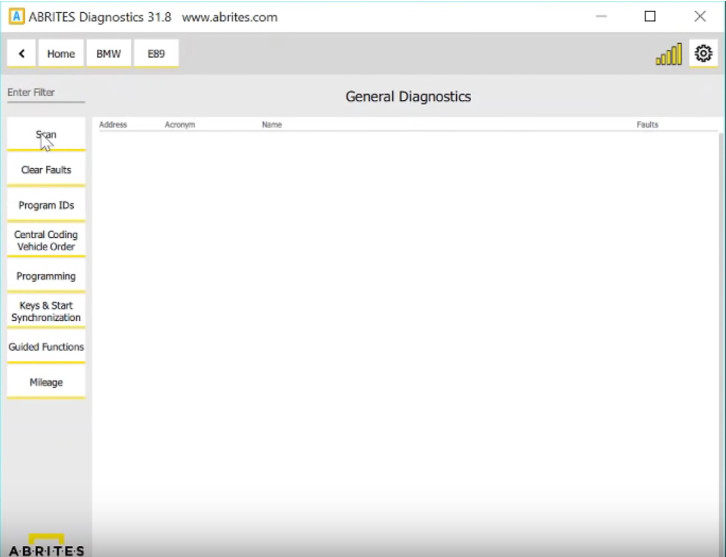
Task: Open Guided Functions
Action: tap(46, 347)
